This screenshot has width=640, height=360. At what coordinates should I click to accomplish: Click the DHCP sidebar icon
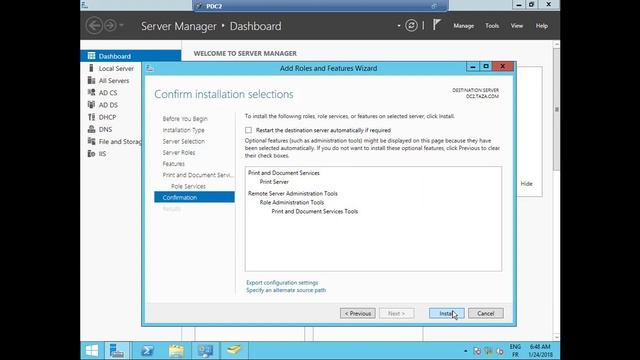[x=91, y=117]
